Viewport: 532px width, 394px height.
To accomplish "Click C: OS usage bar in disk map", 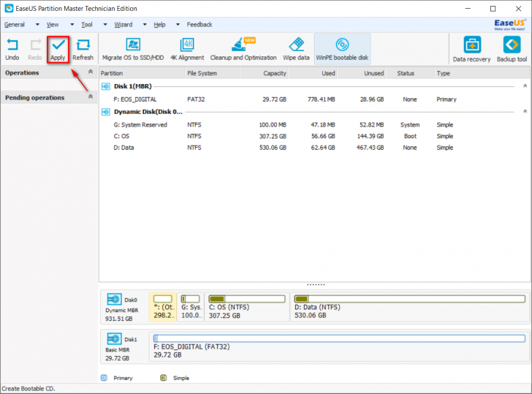I will pos(247,299).
